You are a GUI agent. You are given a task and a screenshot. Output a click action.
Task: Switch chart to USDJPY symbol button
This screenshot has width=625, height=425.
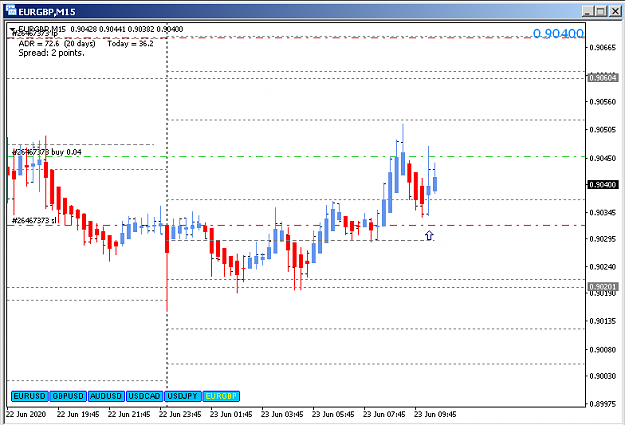coord(183,396)
